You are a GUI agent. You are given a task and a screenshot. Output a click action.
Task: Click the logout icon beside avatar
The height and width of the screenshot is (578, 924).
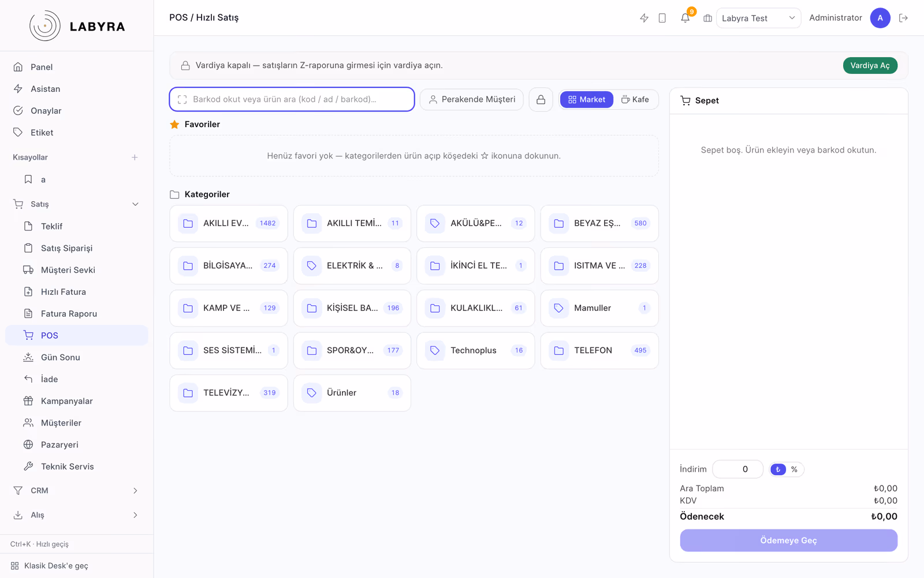pyautogui.click(x=904, y=18)
